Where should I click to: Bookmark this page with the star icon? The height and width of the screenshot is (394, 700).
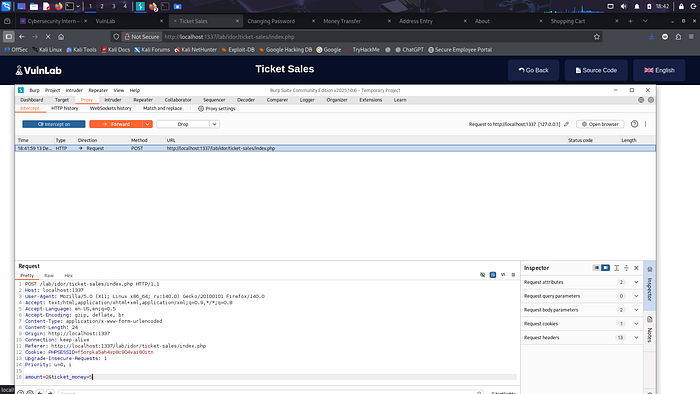tap(597, 37)
